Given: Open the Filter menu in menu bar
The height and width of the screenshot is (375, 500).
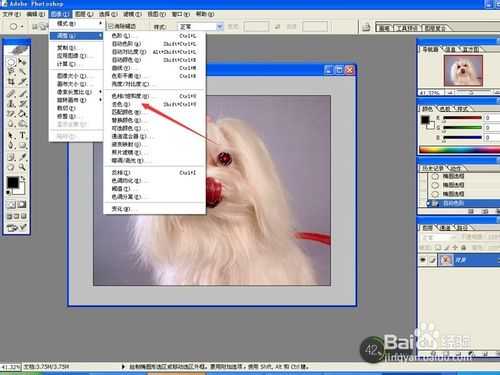Looking at the screenshot, I should tap(132, 14).
